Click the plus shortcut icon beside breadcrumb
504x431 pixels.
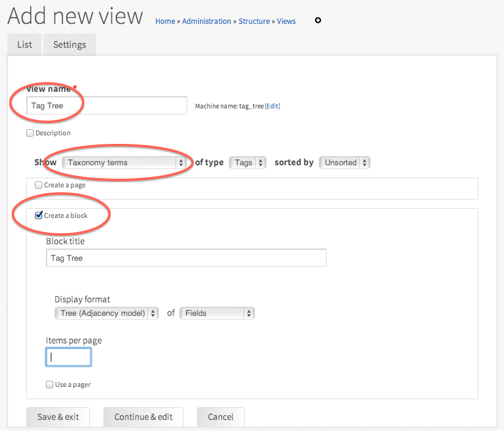coord(318,21)
